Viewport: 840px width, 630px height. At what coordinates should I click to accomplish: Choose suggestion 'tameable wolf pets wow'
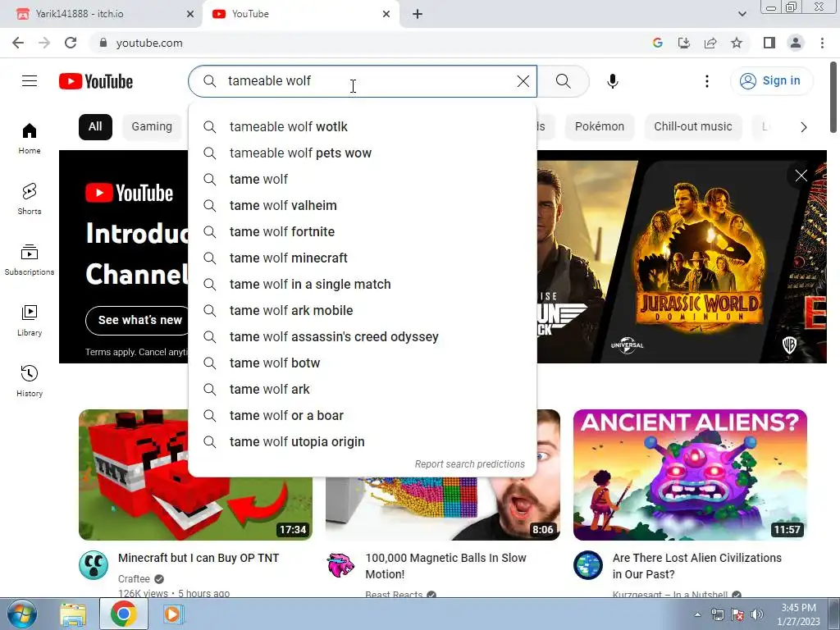tap(363, 153)
